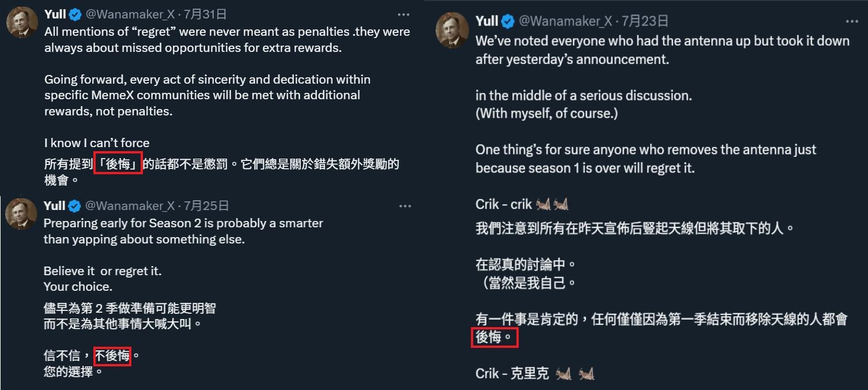868x390 pixels.
Task: Click the verified badge on the 7月31日 tweet
Action: [x=76, y=14]
